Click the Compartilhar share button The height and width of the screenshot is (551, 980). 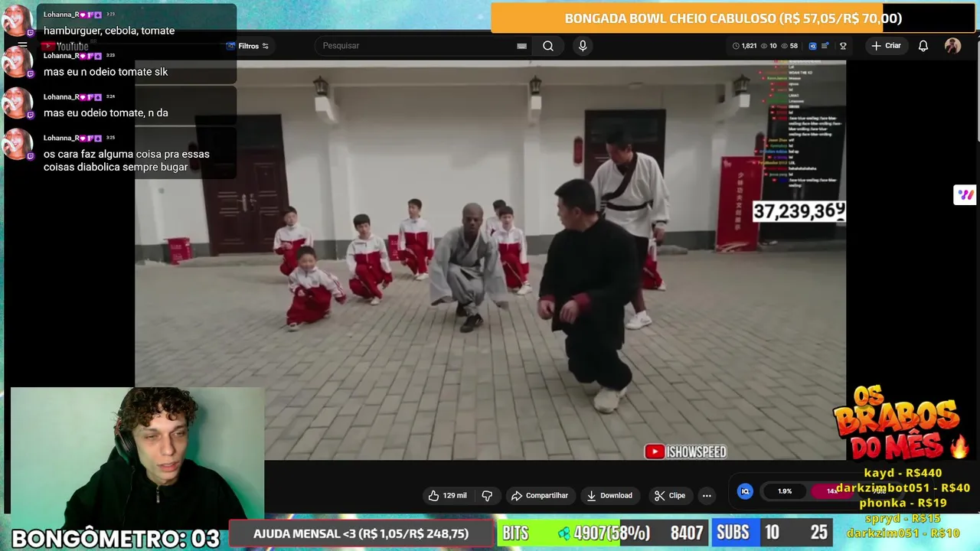pos(540,495)
